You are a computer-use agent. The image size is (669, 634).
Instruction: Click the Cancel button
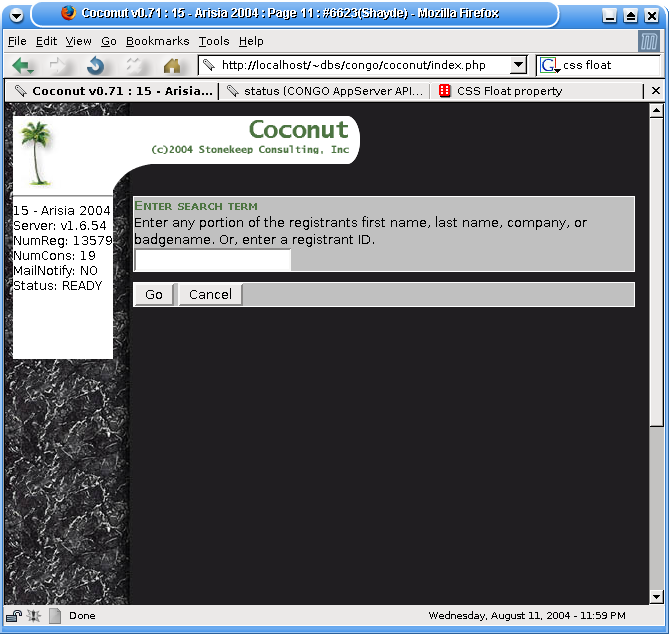coord(210,294)
